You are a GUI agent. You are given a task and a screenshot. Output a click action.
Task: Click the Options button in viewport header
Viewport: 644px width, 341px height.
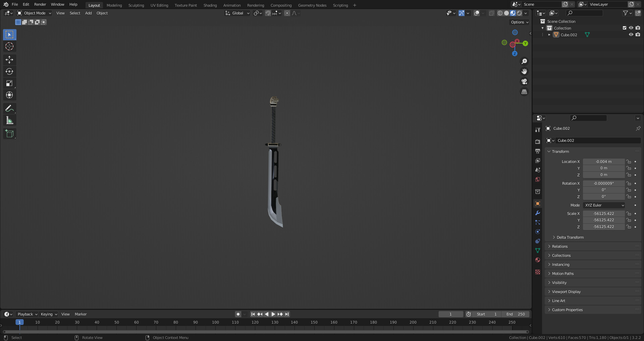519,22
